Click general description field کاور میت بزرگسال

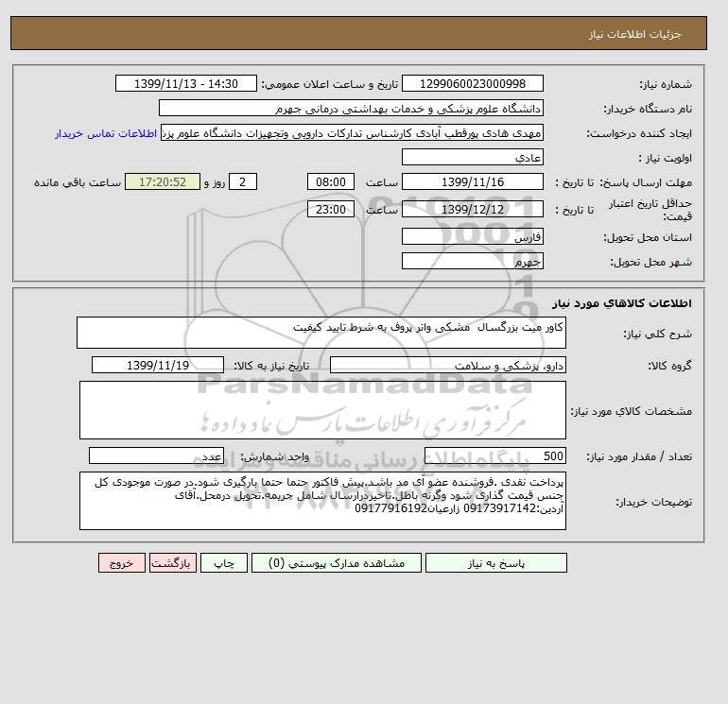click(x=321, y=333)
